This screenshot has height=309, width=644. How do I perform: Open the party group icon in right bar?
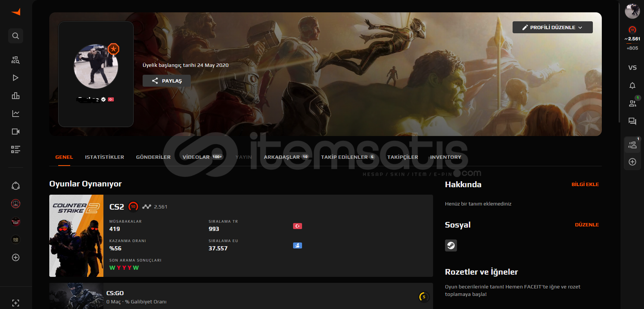coord(632,145)
